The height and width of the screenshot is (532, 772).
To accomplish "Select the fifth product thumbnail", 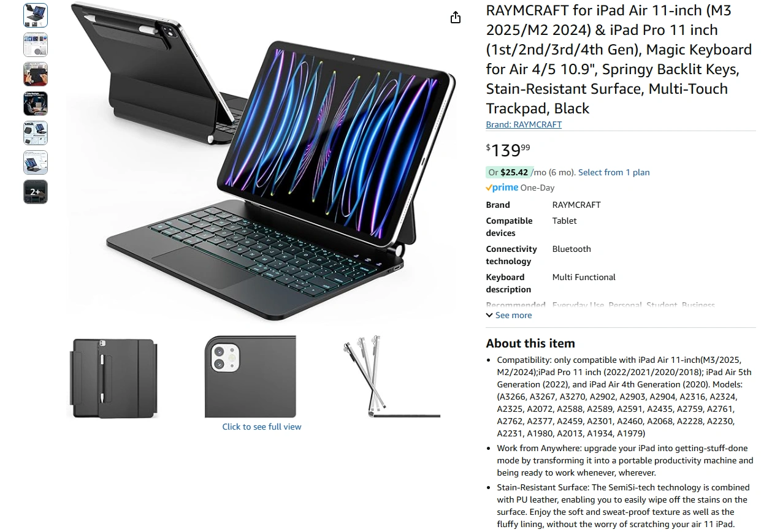I will tap(36, 133).
